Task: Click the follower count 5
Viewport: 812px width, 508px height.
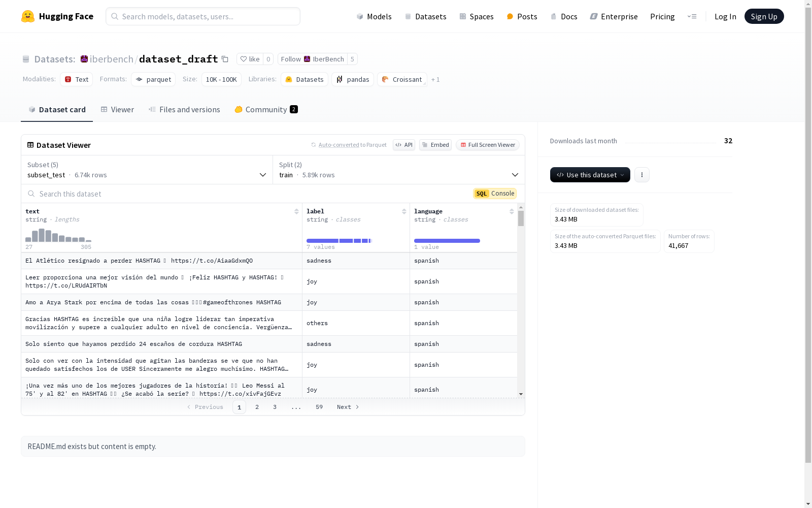Action: tap(352, 59)
